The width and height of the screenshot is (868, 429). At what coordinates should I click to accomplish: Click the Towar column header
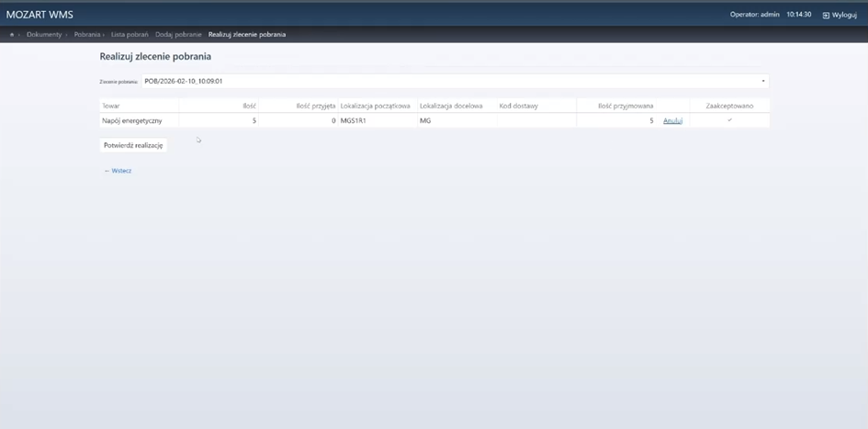111,106
